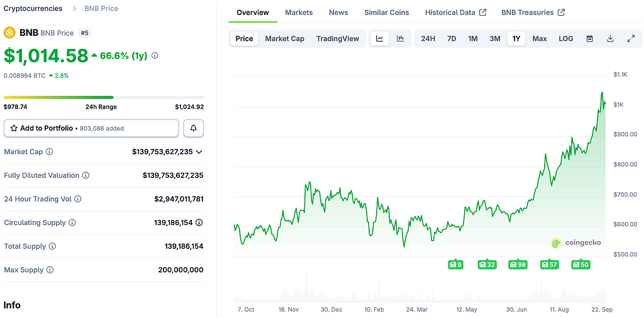The width and height of the screenshot is (644, 318).
Task: Open the calendar date range picker
Action: point(589,38)
